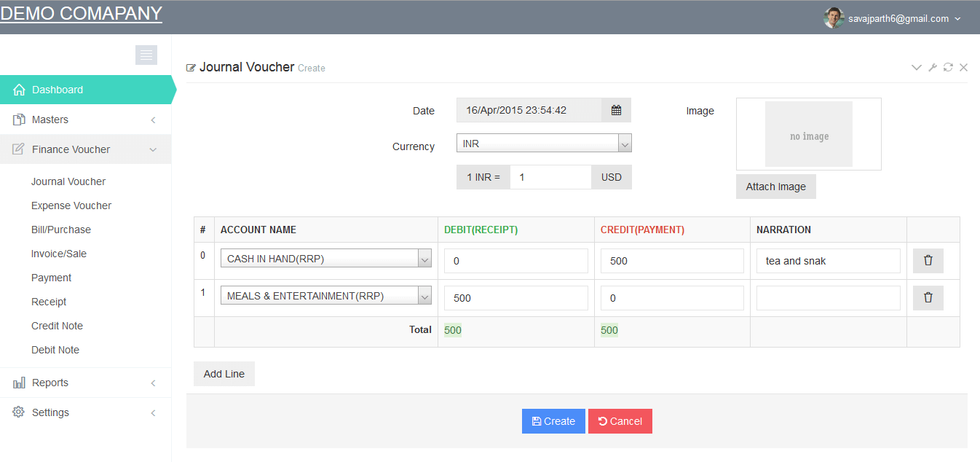The height and width of the screenshot is (462, 980).
Task: Click the Add Line button
Action: click(x=224, y=374)
